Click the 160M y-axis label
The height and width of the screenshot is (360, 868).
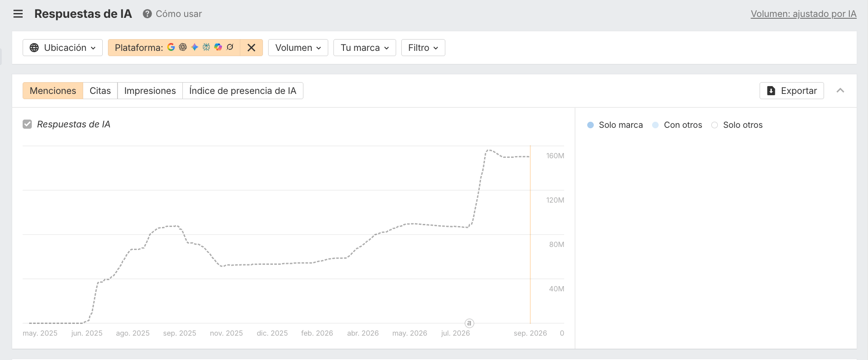(555, 156)
